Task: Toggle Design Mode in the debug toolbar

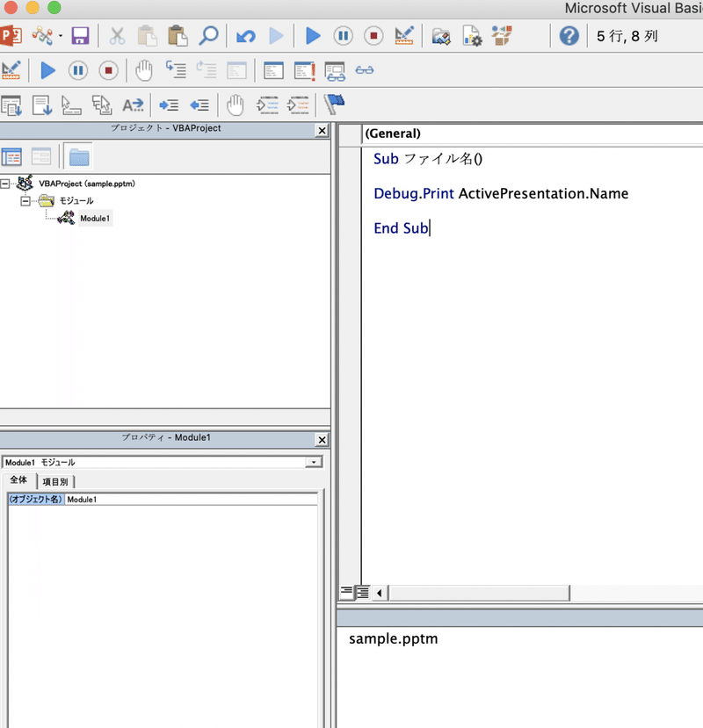Action: pos(11,70)
